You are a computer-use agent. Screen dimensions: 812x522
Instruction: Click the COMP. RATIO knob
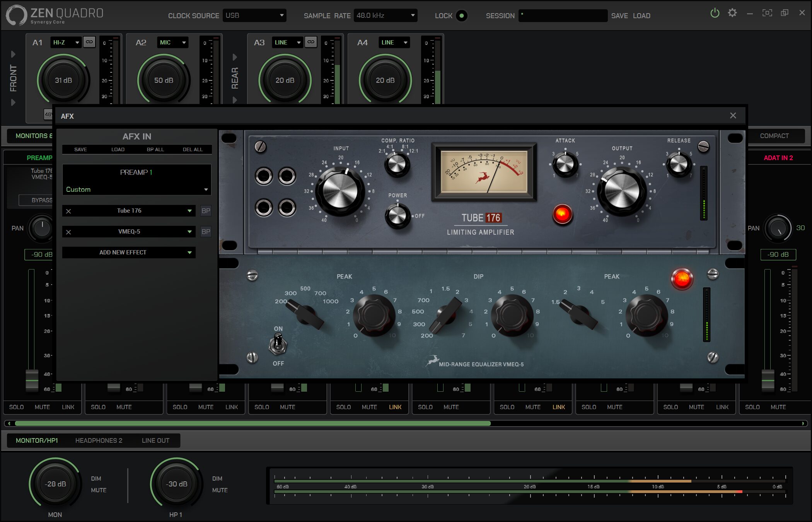[397, 164]
